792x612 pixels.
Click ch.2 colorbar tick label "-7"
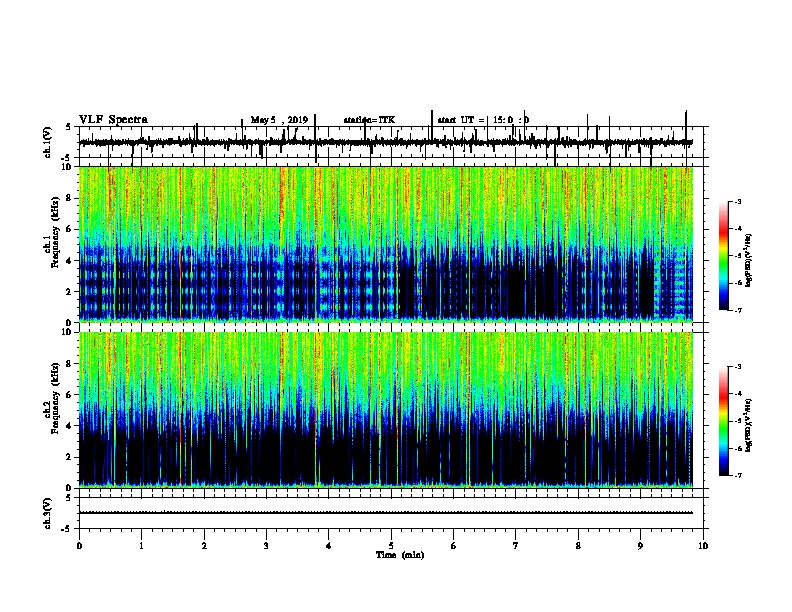click(738, 475)
